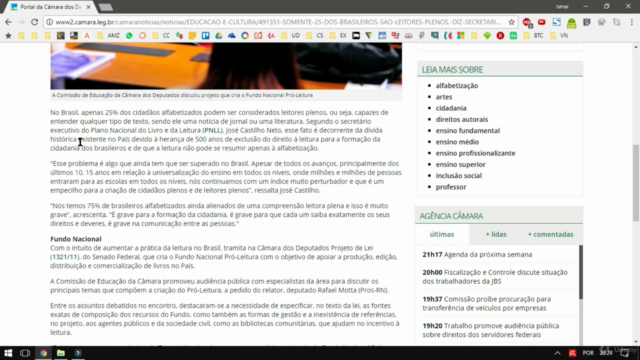Bookmark this page with the star icon
640x360 pixels.
511,22
